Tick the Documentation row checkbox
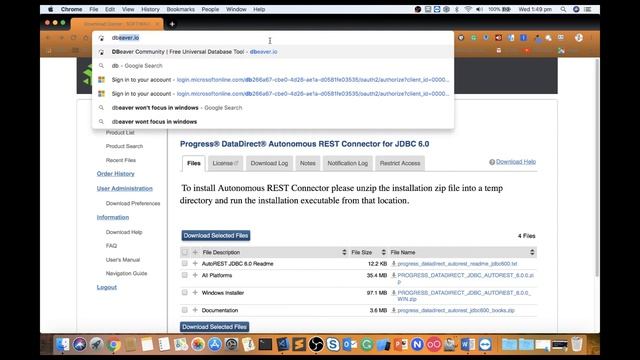The width and height of the screenshot is (640, 360). (x=184, y=310)
